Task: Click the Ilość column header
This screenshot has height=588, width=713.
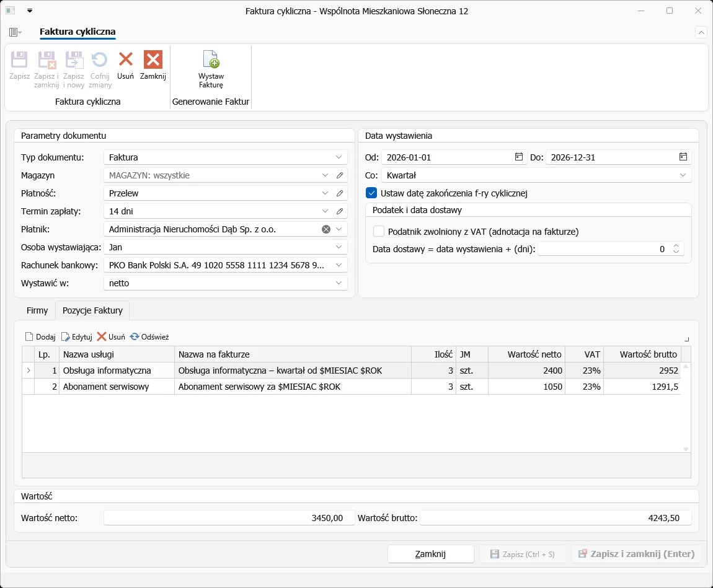Action: coord(433,354)
